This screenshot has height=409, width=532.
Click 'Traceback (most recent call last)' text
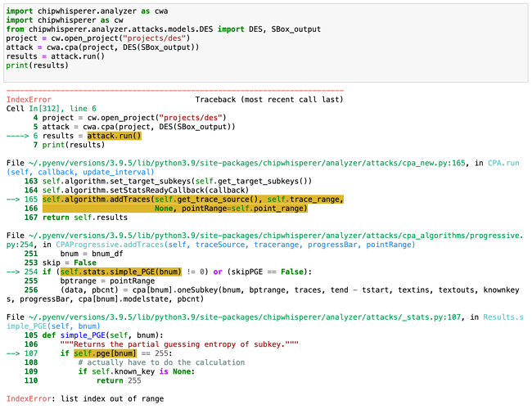(x=269, y=100)
